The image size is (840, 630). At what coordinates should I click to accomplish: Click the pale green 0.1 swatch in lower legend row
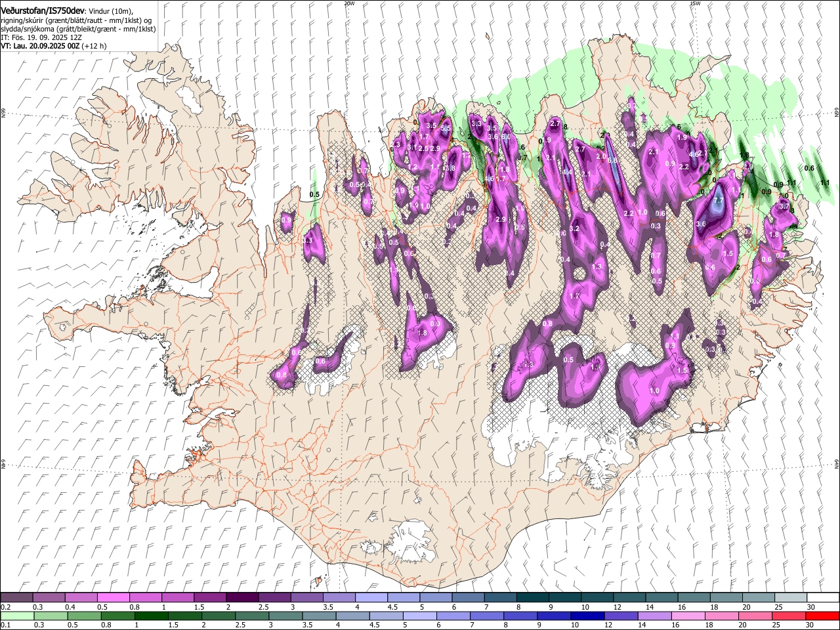click(x=16, y=616)
